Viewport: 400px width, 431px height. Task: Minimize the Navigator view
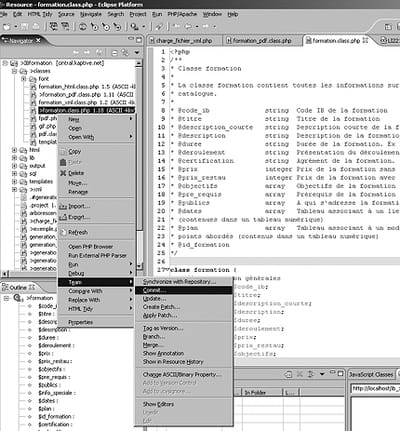131,39
